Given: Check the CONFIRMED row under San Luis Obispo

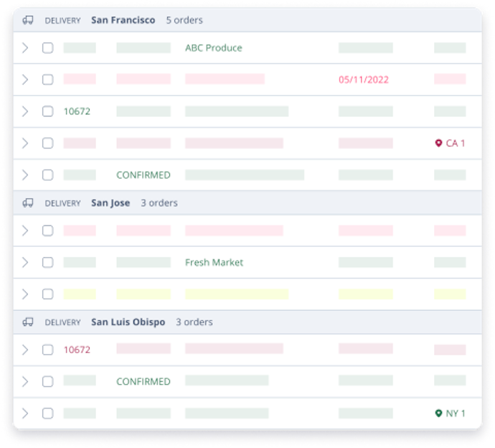Looking at the screenshot, I should point(47,381).
